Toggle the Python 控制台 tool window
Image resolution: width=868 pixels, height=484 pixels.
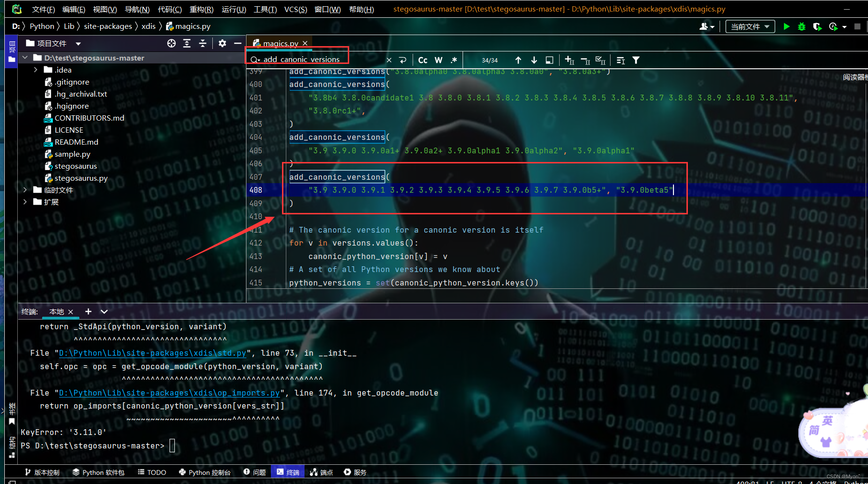point(205,472)
